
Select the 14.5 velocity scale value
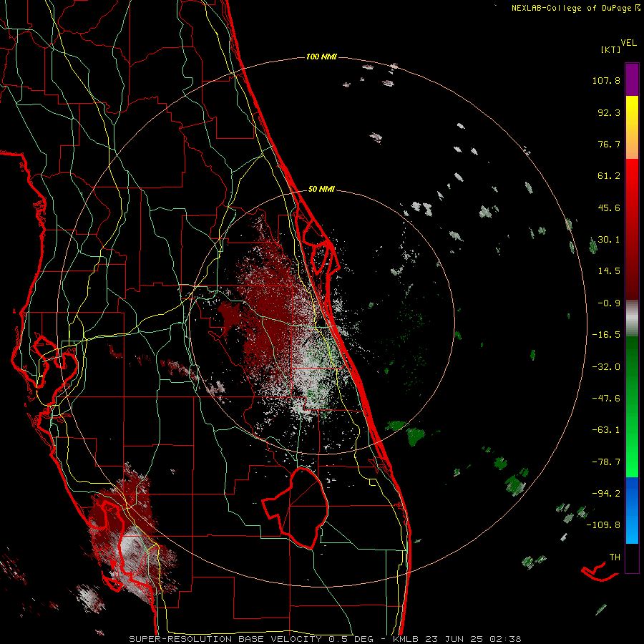click(609, 271)
